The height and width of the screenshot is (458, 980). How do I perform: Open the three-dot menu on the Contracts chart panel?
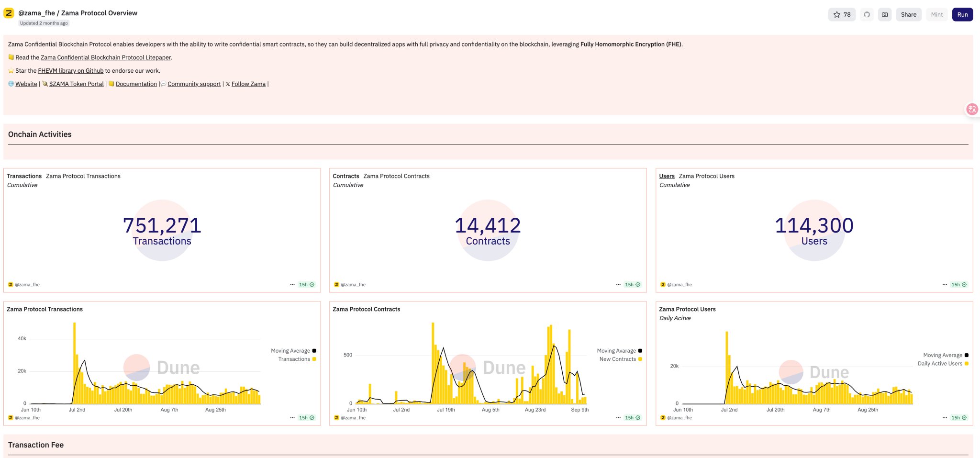point(618,418)
